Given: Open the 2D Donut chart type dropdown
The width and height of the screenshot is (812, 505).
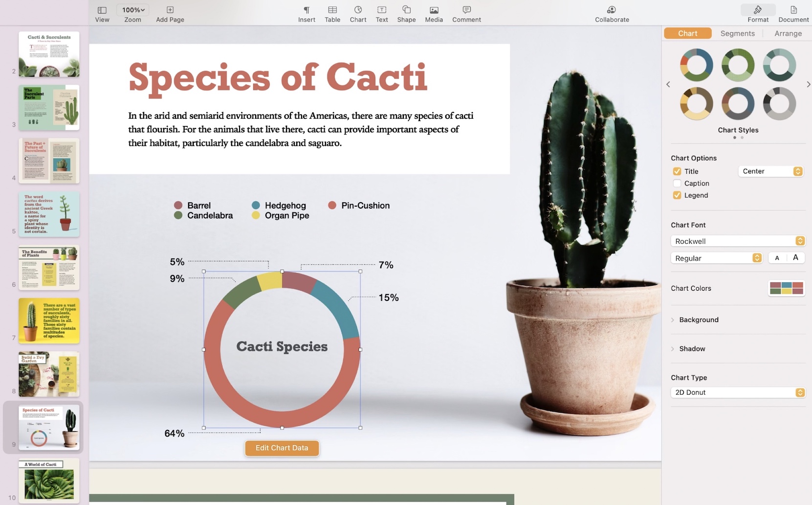Looking at the screenshot, I should (737, 393).
